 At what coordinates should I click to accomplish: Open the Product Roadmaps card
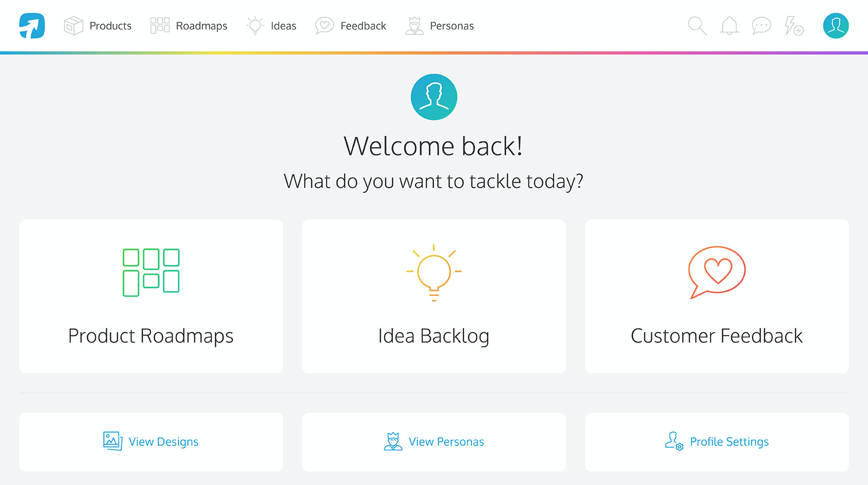click(x=151, y=296)
